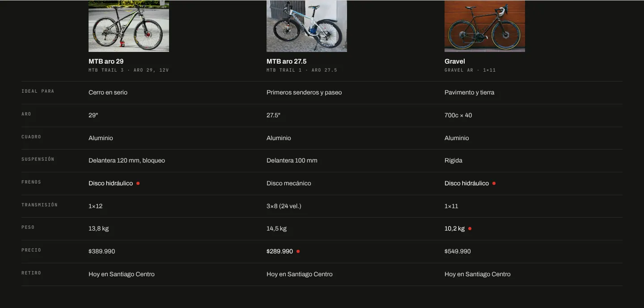Click the 1×12 transmission value
This screenshot has height=308, width=644.
(95, 206)
